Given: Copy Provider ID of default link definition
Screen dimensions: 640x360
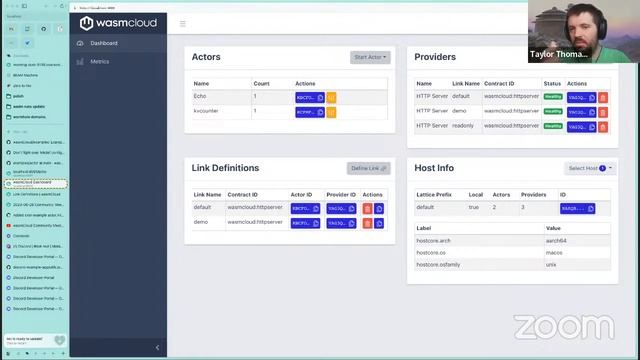Looking at the screenshot, I should tap(341, 209).
